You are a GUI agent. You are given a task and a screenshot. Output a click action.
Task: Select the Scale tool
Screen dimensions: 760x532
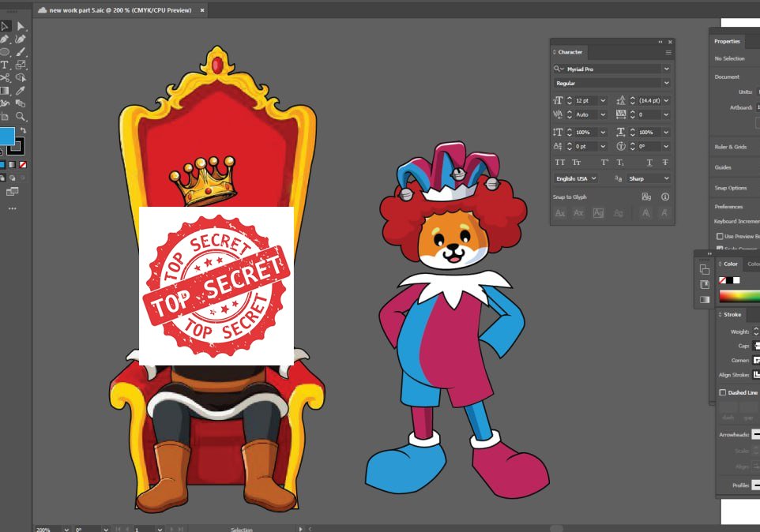(x=21, y=65)
